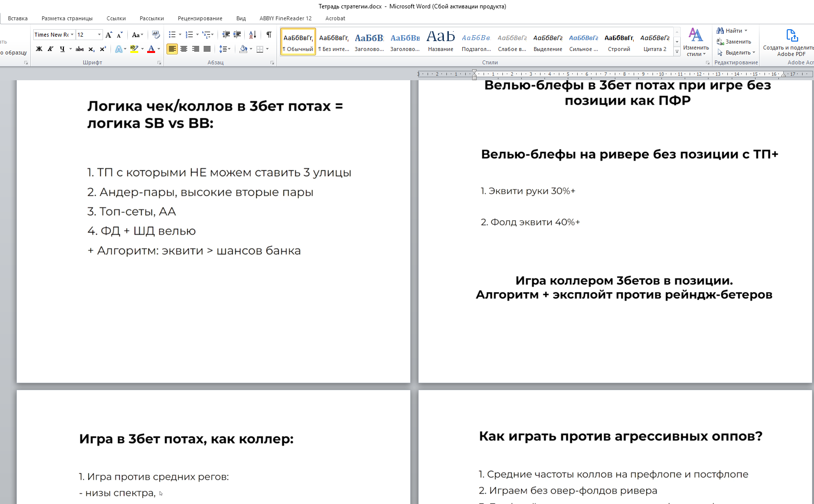
Task: Open Change Case options (Aa)
Action: pos(137,35)
